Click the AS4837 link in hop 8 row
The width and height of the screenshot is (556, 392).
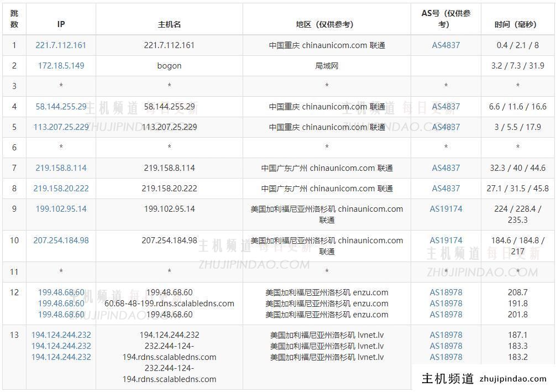pos(445,189)
